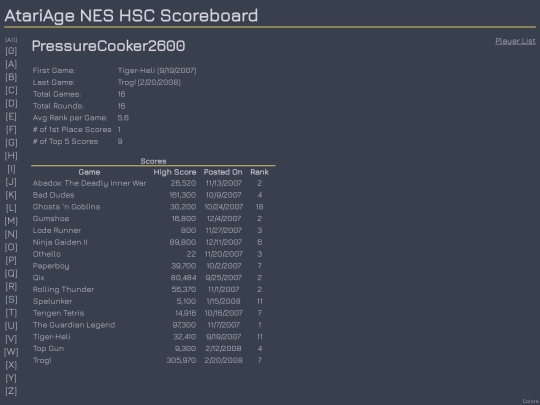Filter players by letter [G]
Viewport: 540px width, 405px height.
(11, 143)
